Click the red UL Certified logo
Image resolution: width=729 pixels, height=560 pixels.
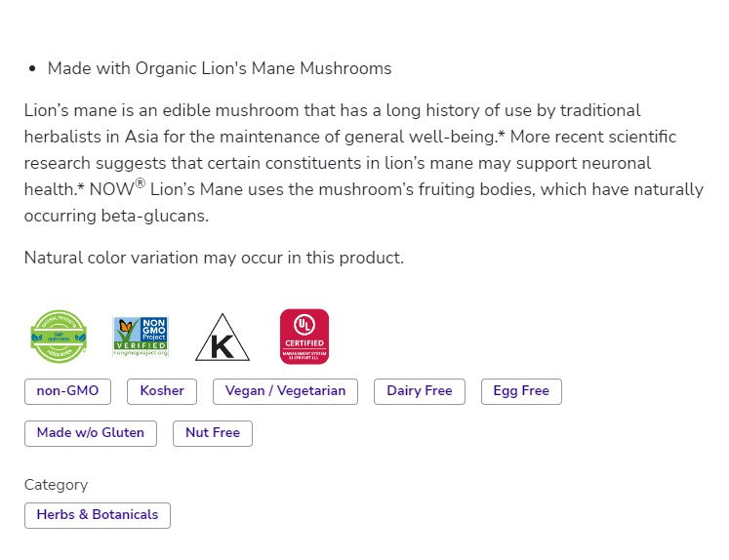[x=304, y=337]
